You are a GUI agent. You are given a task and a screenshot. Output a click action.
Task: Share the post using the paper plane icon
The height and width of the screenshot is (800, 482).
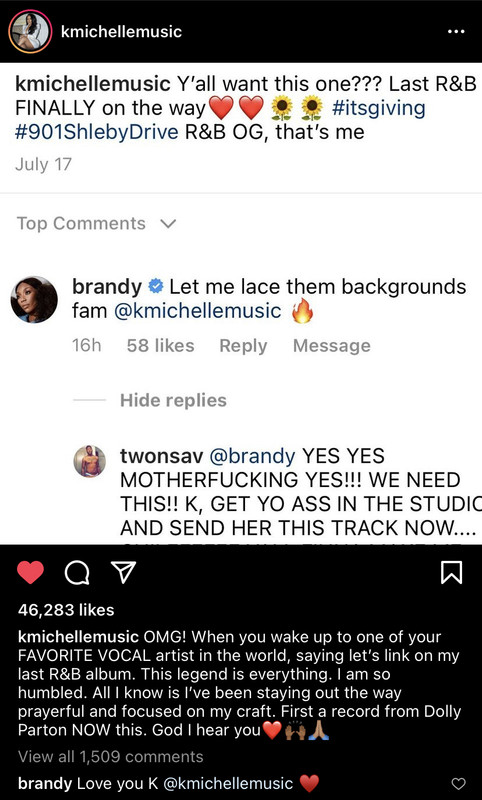[x=123, y=572]
